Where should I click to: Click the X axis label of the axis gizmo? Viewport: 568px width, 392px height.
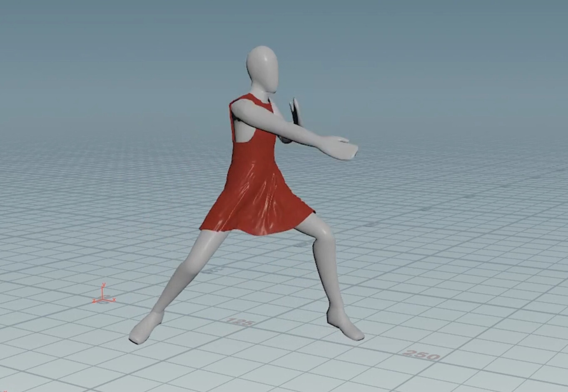point(114,299)
